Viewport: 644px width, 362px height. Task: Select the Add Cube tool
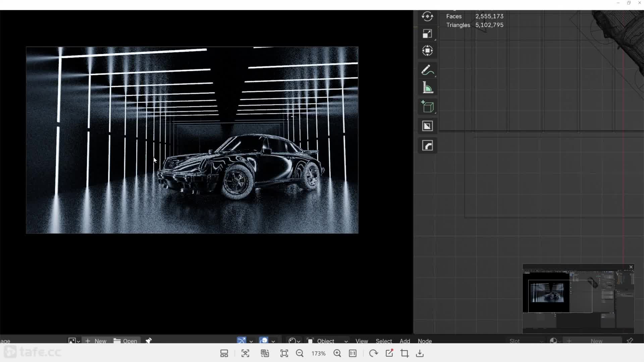tap(427, 107)
